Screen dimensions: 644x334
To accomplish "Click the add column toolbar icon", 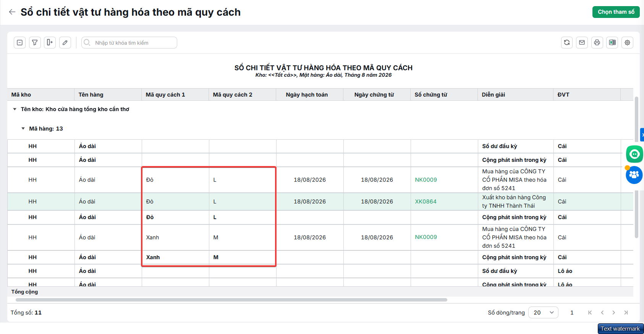I will tap(50, 42).
